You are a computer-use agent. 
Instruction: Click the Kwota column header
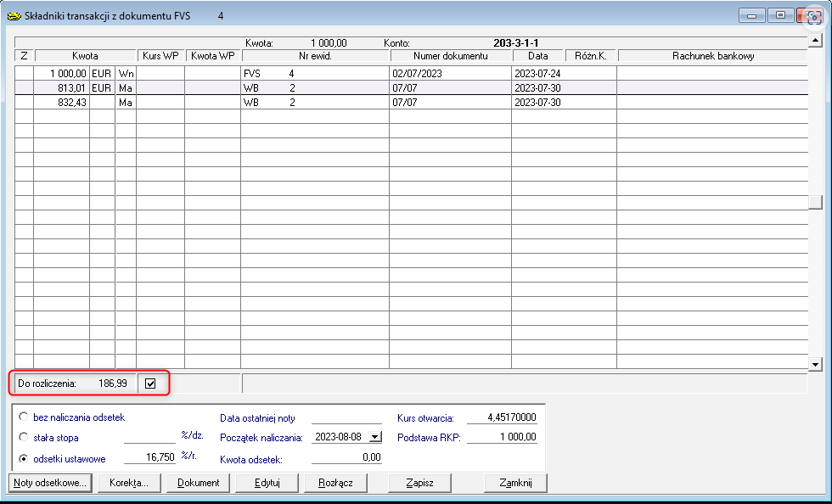[x=86, y=56]
